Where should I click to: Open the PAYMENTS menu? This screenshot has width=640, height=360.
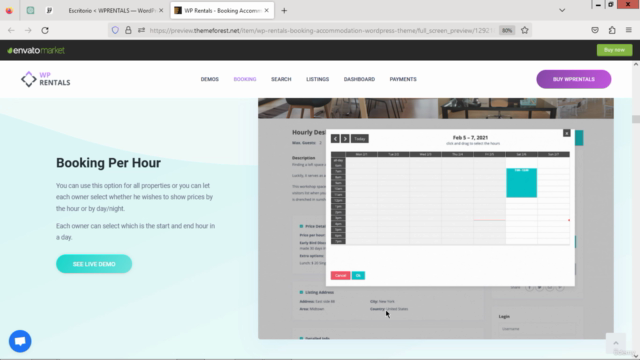[x=403, y=79]
